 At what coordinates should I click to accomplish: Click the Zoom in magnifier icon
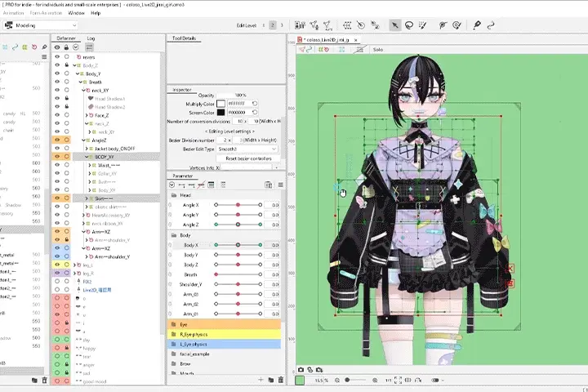click(375, 380)
